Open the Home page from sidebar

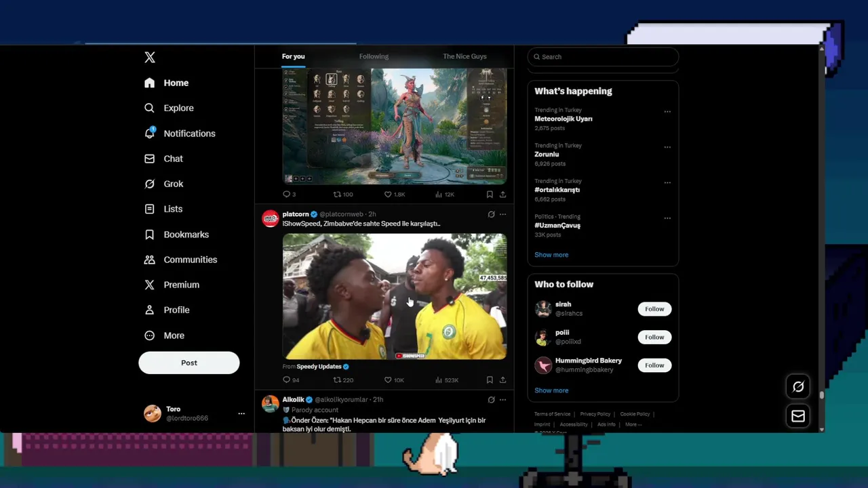(167, 83)
